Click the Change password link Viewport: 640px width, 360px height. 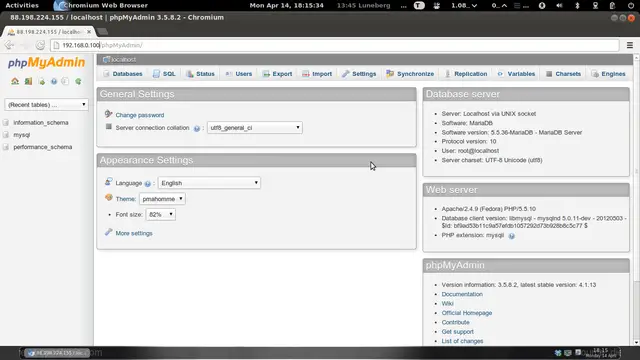point(140,115)
